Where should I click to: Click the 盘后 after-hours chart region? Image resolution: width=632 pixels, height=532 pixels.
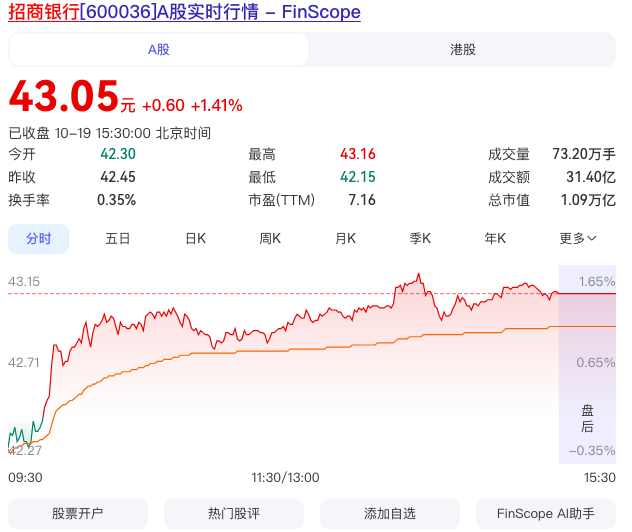[587, 364]
